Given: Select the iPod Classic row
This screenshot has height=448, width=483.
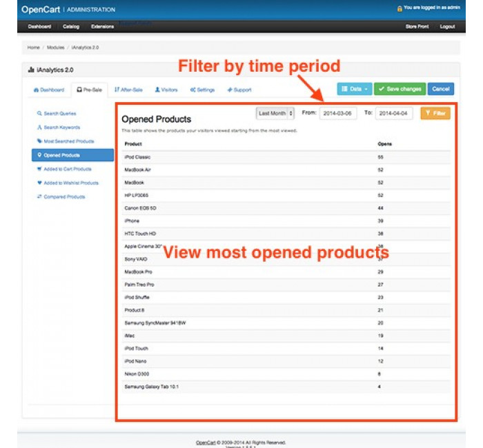Looking at the screenshot, I should (x=286, y=157).
